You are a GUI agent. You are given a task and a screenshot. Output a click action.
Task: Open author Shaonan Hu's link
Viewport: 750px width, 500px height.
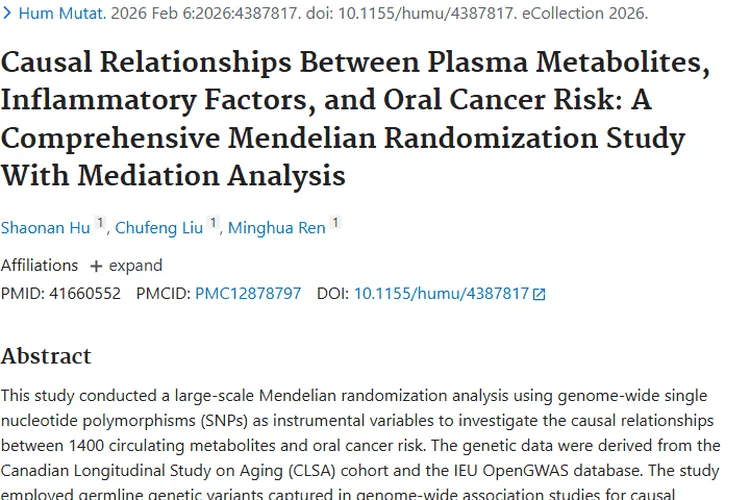click(45, 228)
